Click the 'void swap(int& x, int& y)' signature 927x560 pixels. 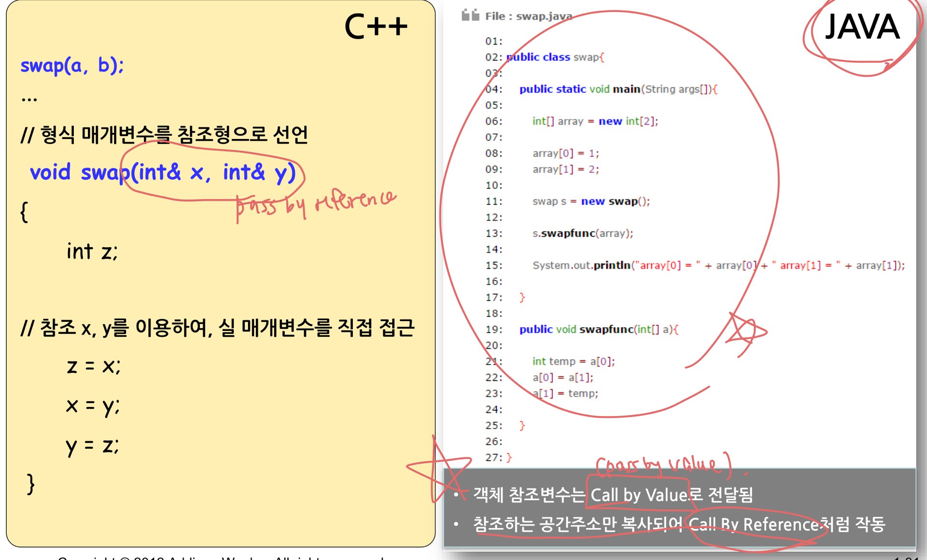[163, 172]
